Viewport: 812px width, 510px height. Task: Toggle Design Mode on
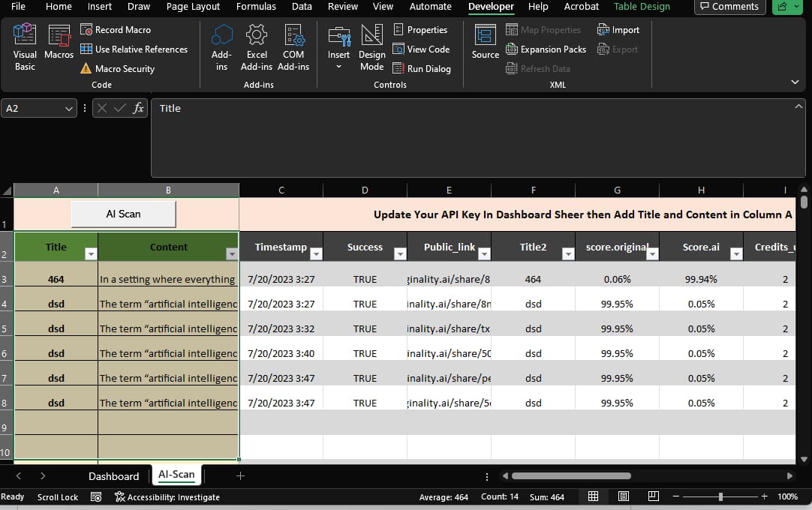coord(371,46)
